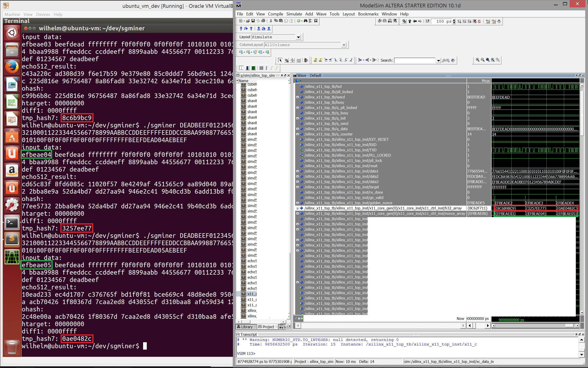Open the Compile menu
Viewport: 588px width, 368px height.
pyautogui.click(x=275, y=14)
